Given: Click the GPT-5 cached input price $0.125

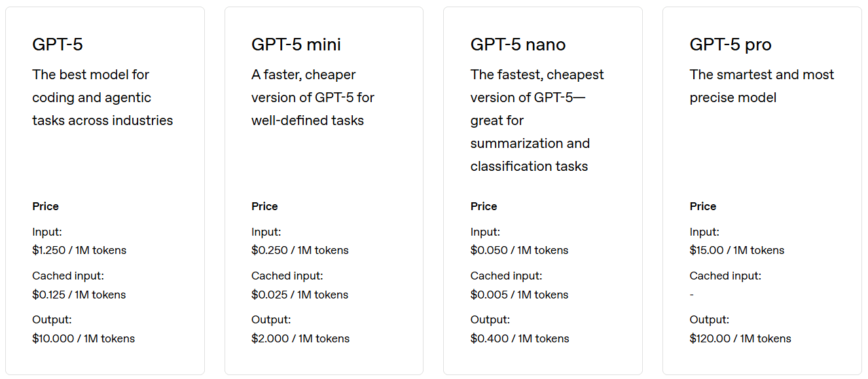Looking at the screenshot, I should 79,295.
